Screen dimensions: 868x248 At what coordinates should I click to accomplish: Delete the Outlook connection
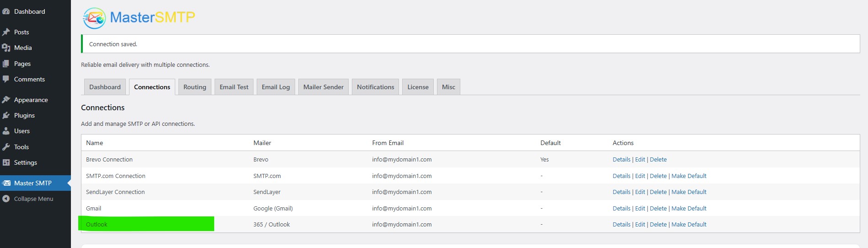(658, 224)
